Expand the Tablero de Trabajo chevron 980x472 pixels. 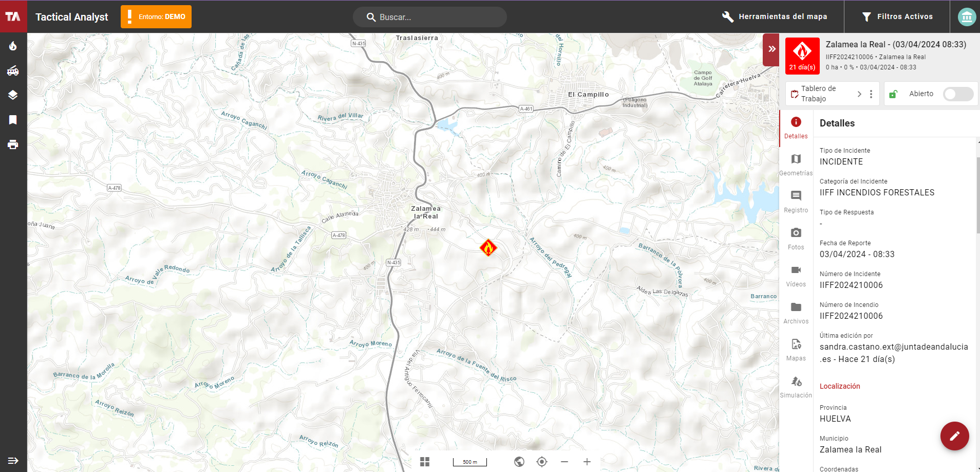[859, 94]
